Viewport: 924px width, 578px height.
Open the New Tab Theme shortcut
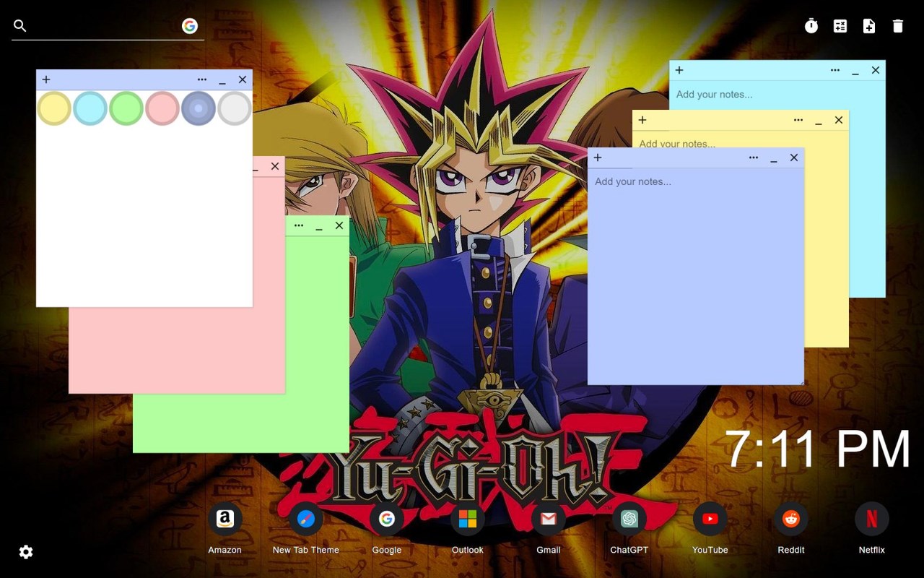pyautogui.click(x=306, y=519)
